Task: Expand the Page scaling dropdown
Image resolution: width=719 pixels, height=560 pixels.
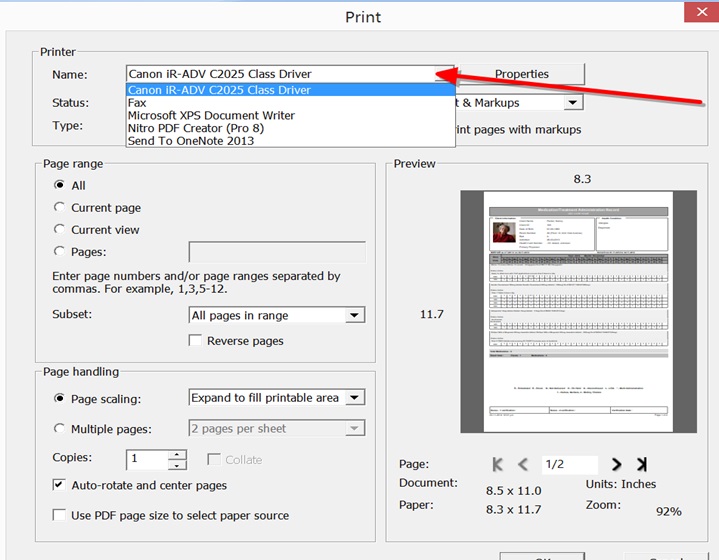Action: [x=354, y=398]
